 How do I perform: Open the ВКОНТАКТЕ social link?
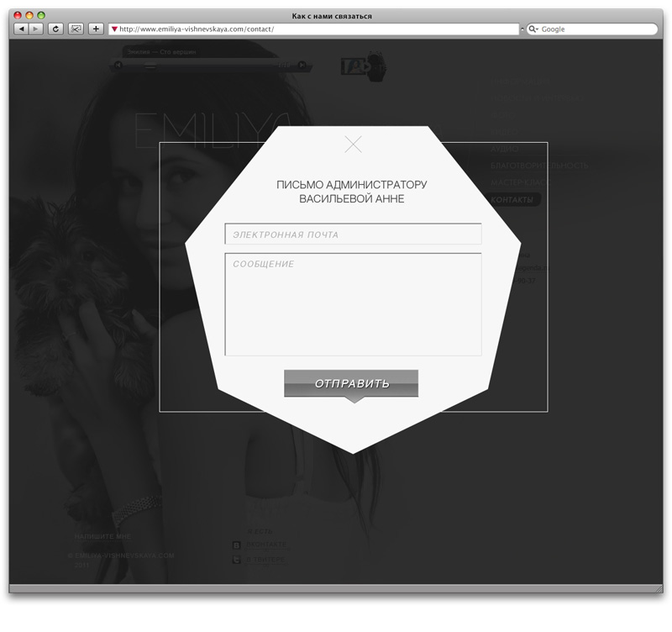point(266,545)
